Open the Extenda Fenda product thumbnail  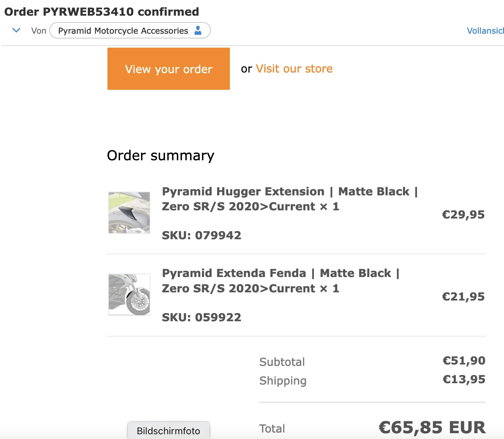click(x=129, y=295)
